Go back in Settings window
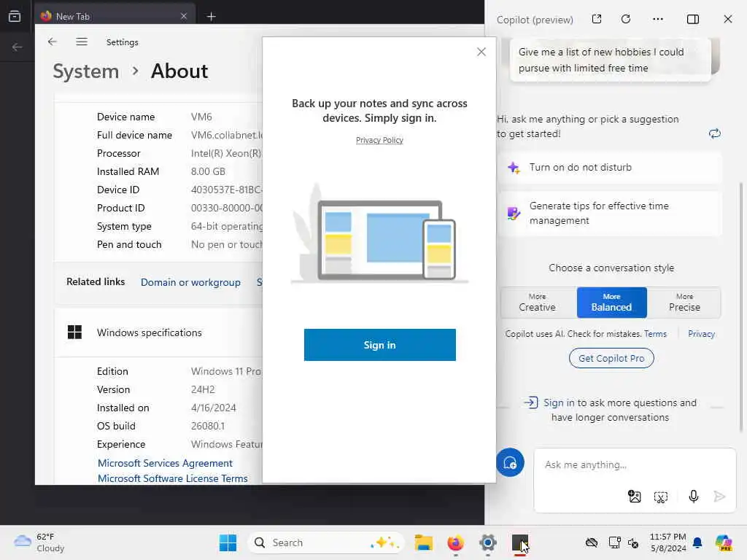Image resolution: width=747 pixels, height=560 pixels. [53, 42]
